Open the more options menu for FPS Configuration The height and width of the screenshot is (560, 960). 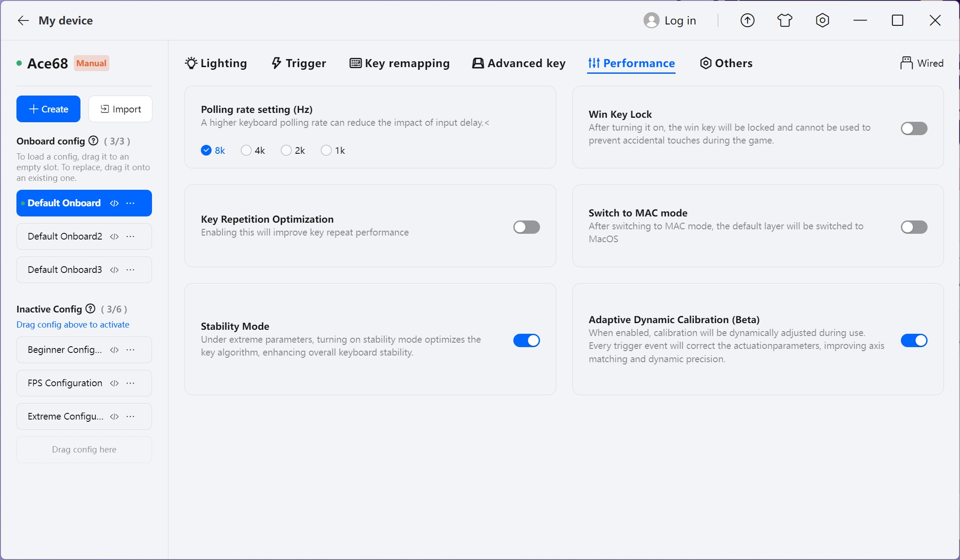click(x=130, y=383)
